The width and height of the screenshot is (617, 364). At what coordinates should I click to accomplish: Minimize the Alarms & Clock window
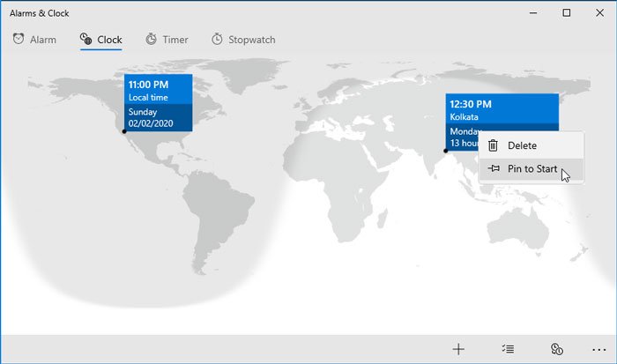point(533,13)
